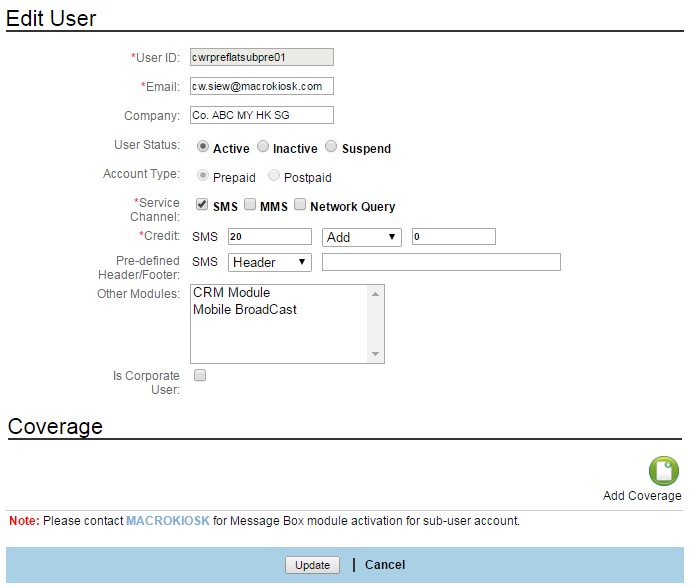Click the green Add Coverage icon
Screen dimensions: 689x587
663,471
